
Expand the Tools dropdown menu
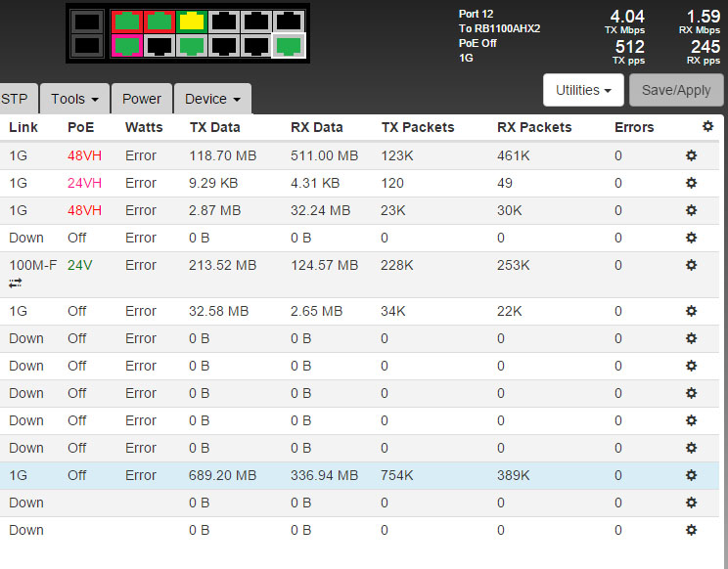[74, 99]
